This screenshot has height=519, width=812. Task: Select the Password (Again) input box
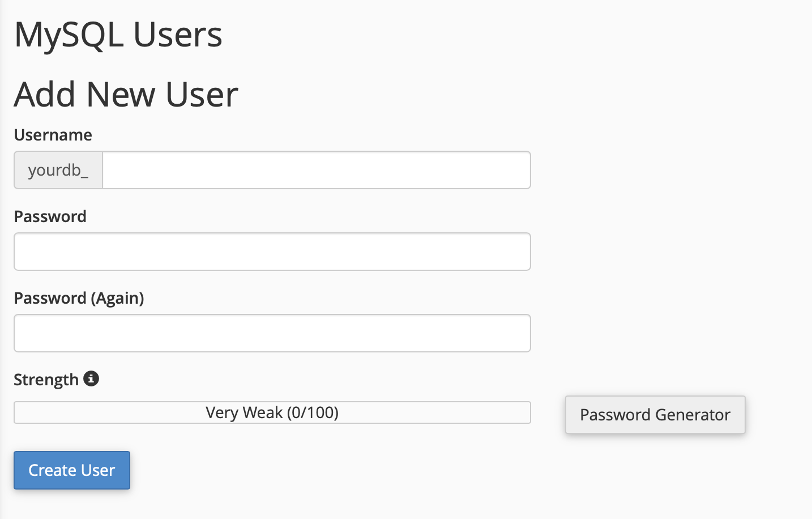[272, 333]
